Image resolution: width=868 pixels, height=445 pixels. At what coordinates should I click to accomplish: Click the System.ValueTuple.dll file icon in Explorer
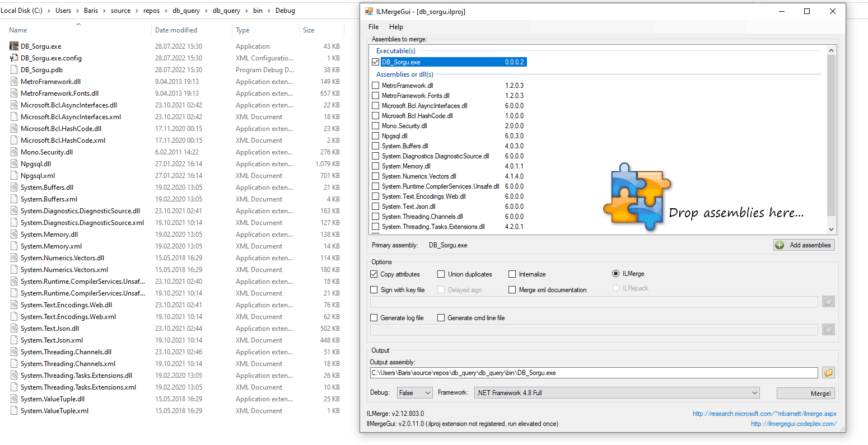[x=14, y=399]
